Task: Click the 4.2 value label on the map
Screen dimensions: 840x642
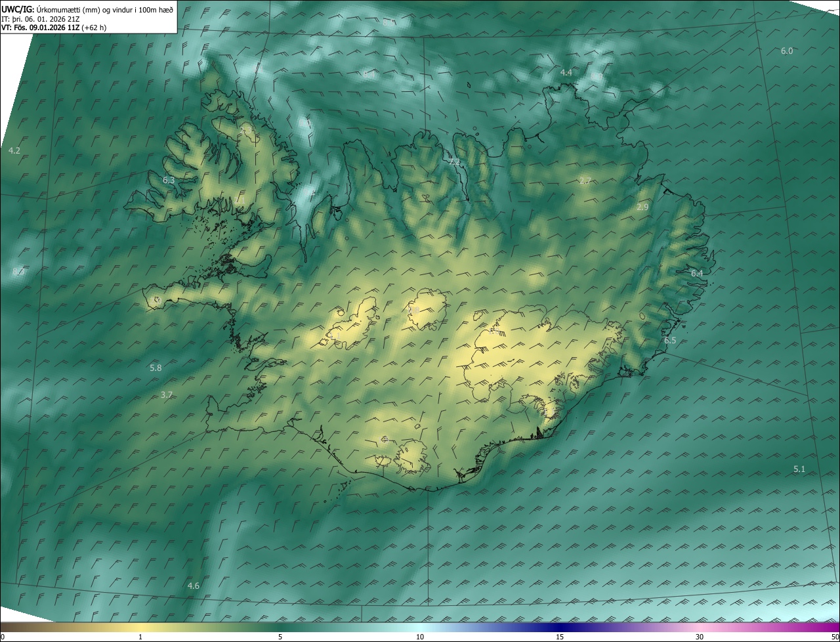Action: tap(14, 151)
